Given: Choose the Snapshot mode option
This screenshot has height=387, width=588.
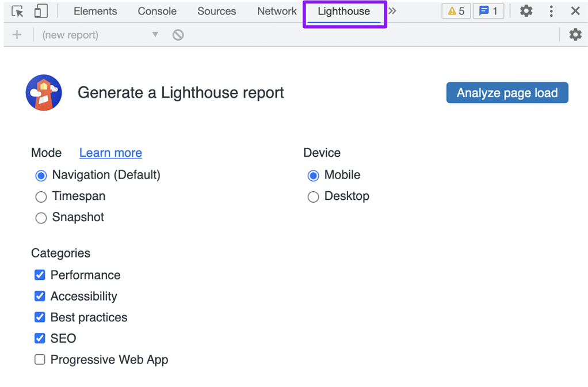Looking at the screenshot, I should [x=41, y=218].
